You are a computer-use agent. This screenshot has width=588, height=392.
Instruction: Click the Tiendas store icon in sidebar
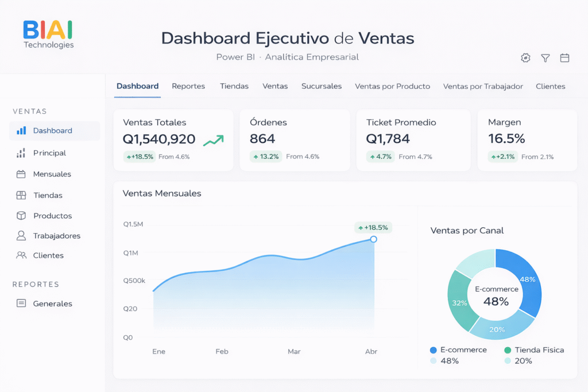tap(21, 195)
